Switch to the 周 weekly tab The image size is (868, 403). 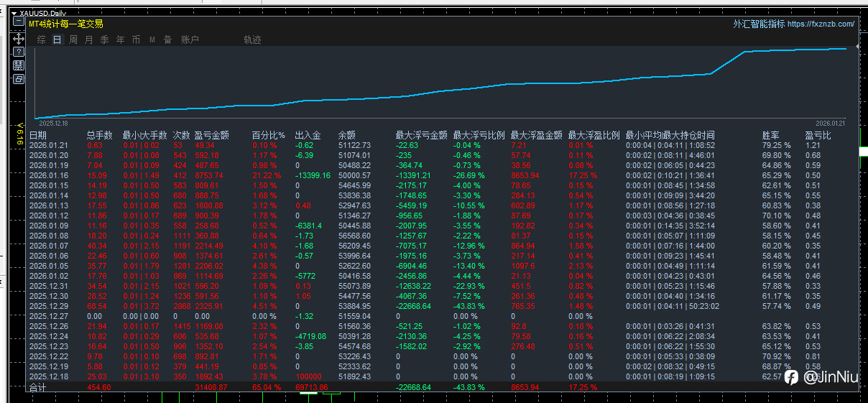[73, 40]
